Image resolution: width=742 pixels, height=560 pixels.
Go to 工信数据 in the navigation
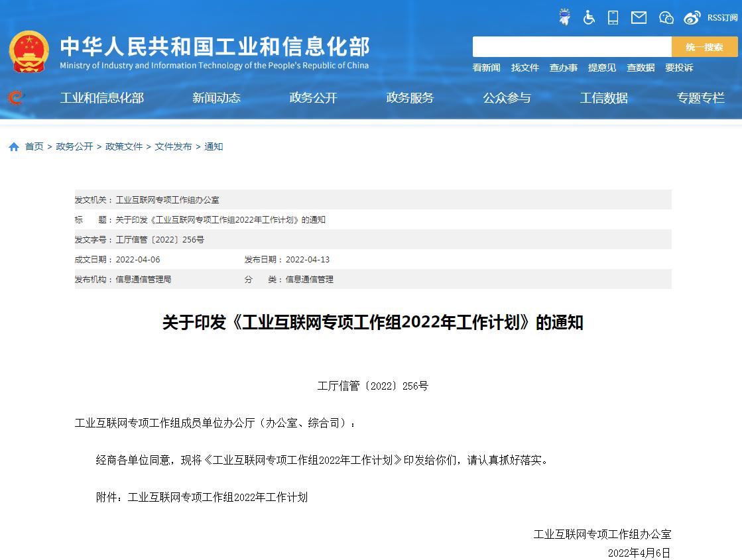[x=603, y=98]
